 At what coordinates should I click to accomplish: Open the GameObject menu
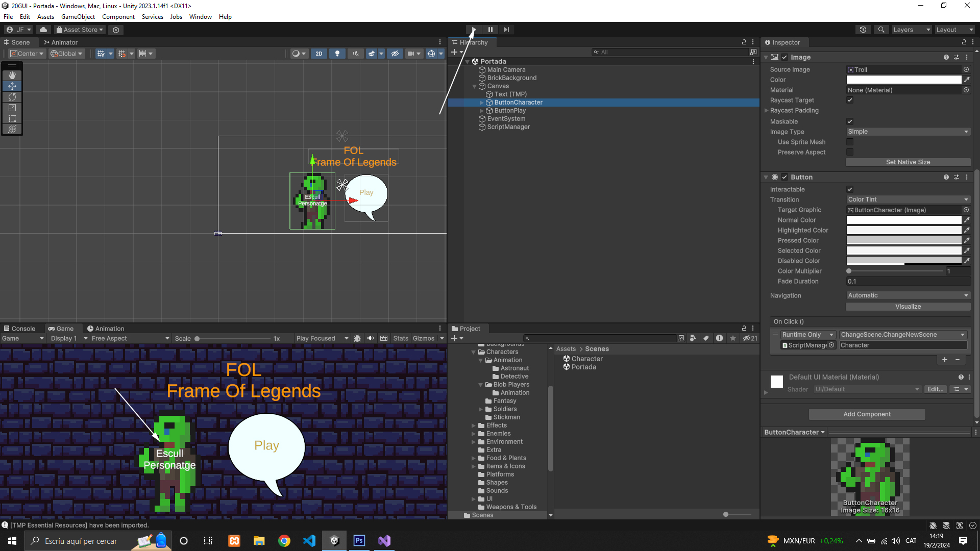click(x=78, y=17)
